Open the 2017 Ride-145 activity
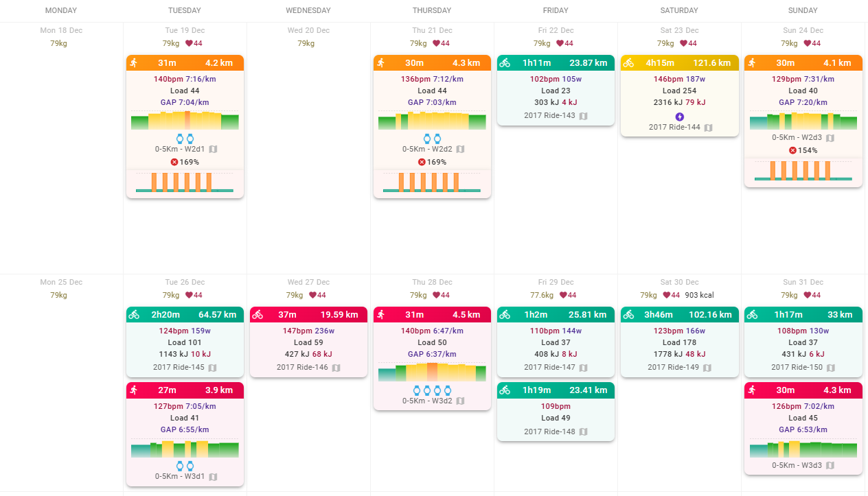 click(179, 367)
